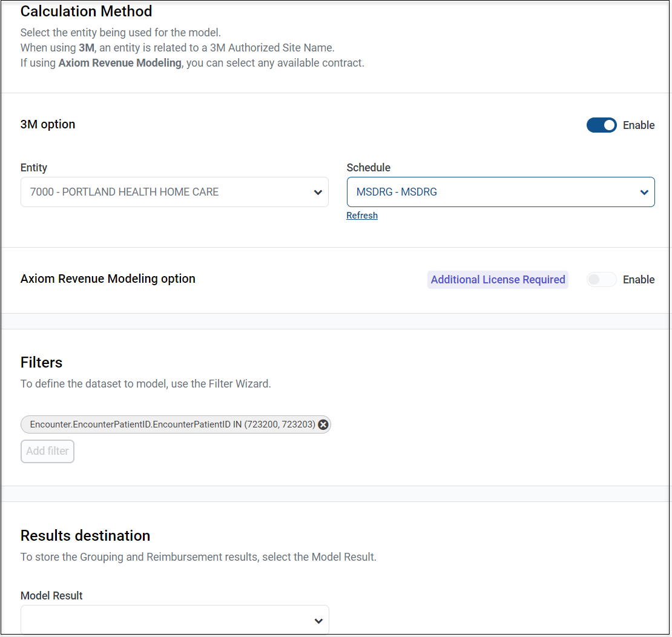The height and width of the screenshot is (637, 672).
Task: Click the Model Result field label
Action: (51, 595)
